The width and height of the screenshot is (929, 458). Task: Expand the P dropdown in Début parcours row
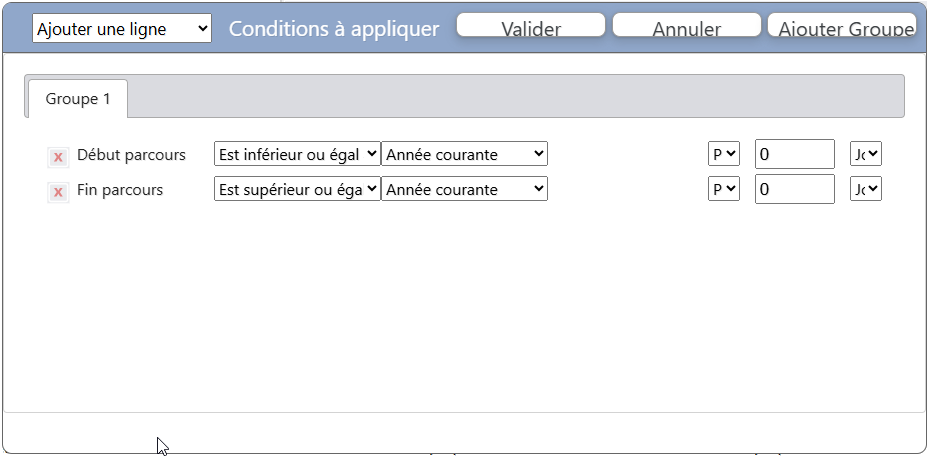point(723,154)
